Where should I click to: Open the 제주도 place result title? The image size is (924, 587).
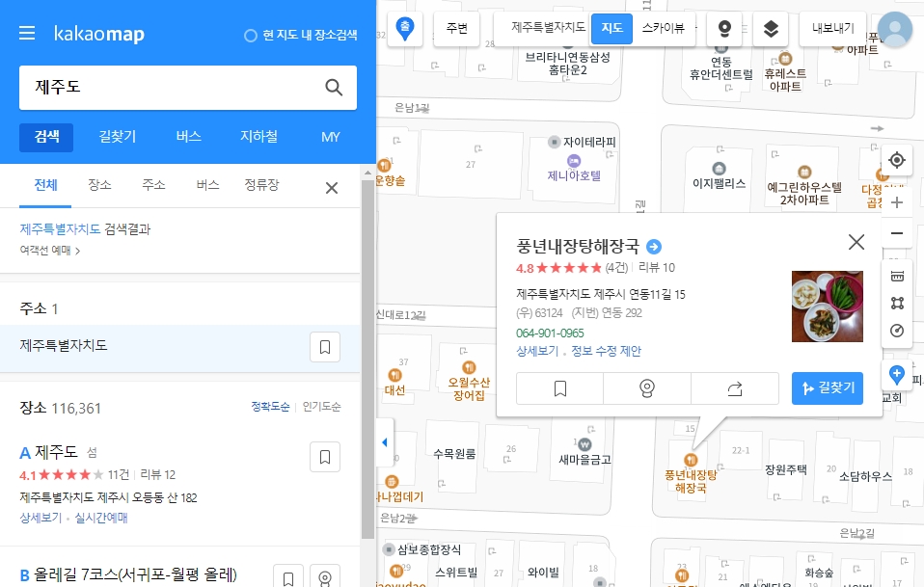[56, 452]
